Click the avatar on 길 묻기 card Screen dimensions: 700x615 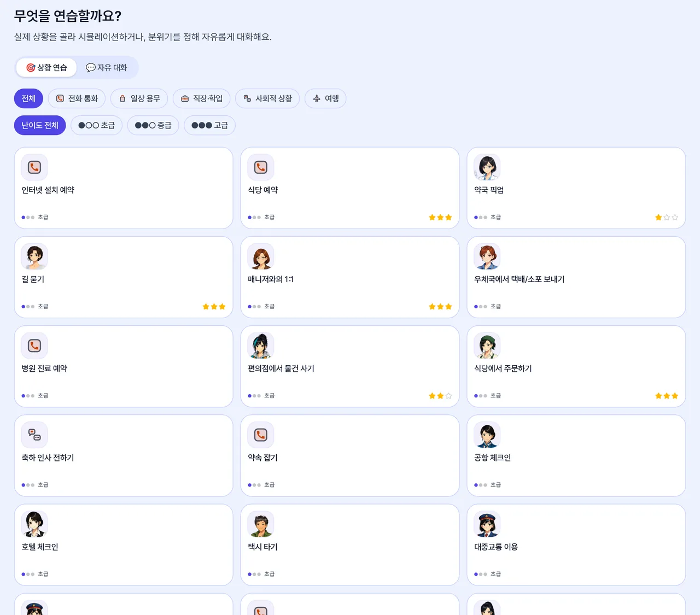[x=34, y=256]
